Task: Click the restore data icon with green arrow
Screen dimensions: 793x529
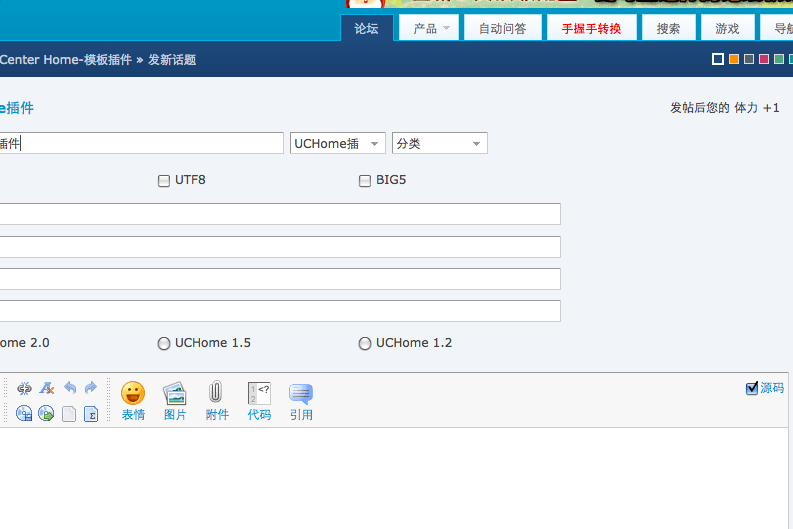Action: pyautogui.click(x=46, y=414)
